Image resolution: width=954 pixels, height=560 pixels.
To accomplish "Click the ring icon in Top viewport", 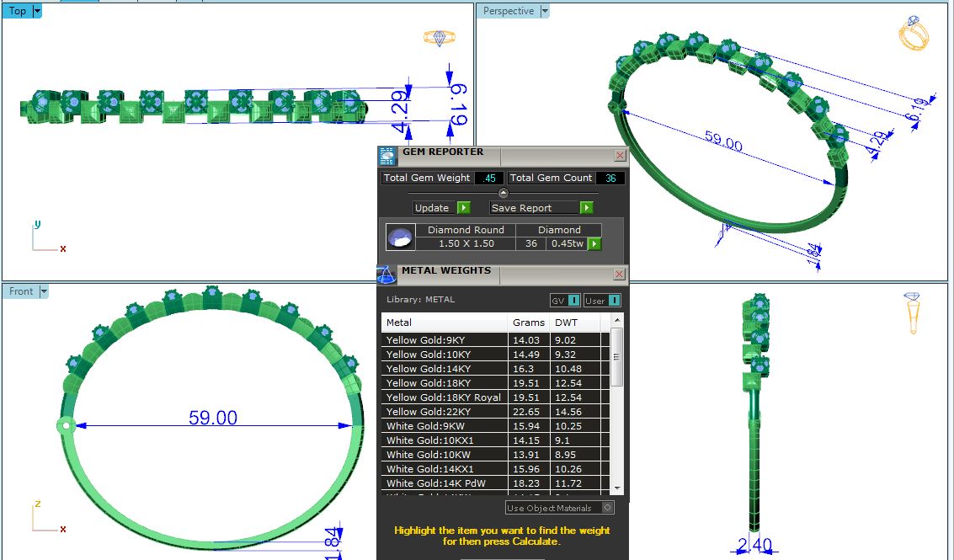I will click(439, 38).
